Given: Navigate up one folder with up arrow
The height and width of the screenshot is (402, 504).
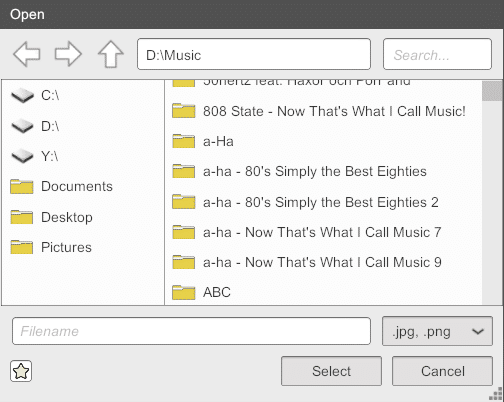Looking at the screenshot, I should 111,54.
